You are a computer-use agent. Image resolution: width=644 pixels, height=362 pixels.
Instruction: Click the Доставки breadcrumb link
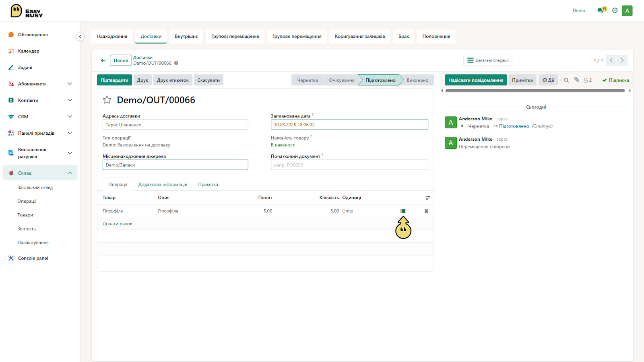[x=143, y=58]
